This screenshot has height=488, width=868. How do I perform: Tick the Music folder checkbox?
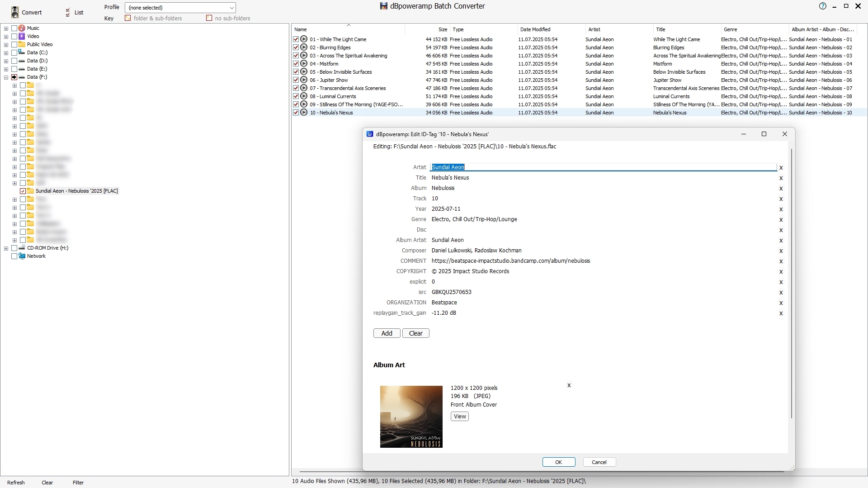(x=14, y=28)
